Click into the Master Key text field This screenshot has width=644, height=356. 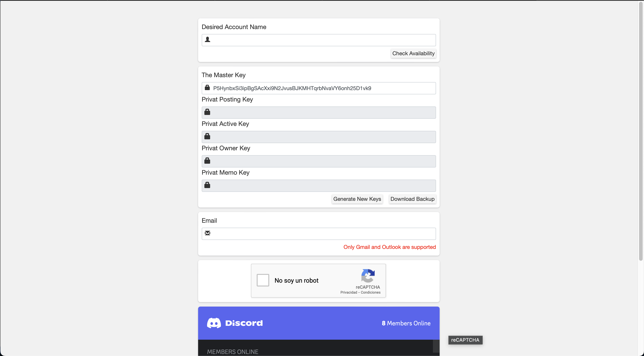click(x=319, y=88)
